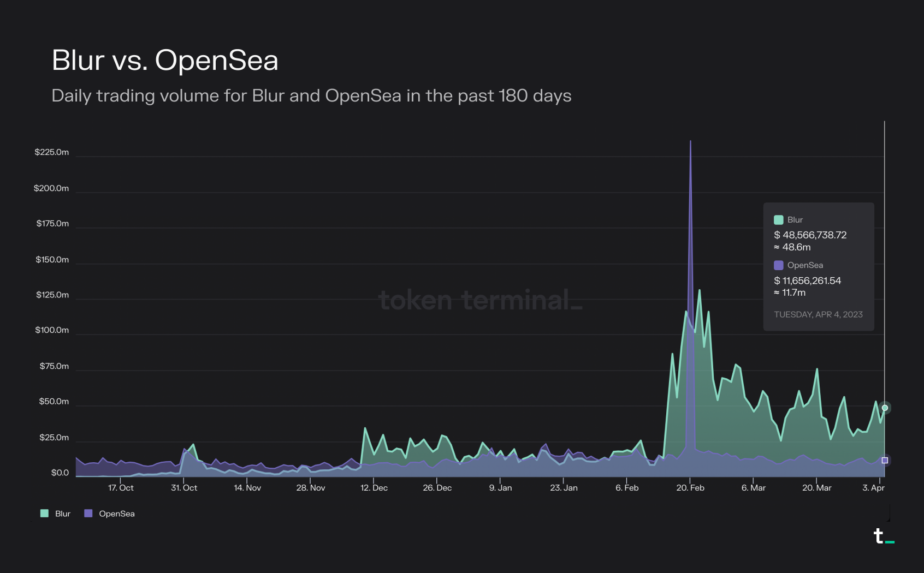This screenshot has height=573, width=924.
Task: Select the OpenSea square data marker on Apr 4
Action: [885, 461]
